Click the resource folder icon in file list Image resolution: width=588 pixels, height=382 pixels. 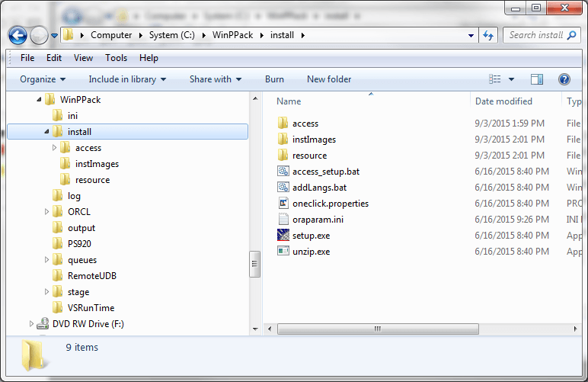pyautogui.click(x=283, y=155)
